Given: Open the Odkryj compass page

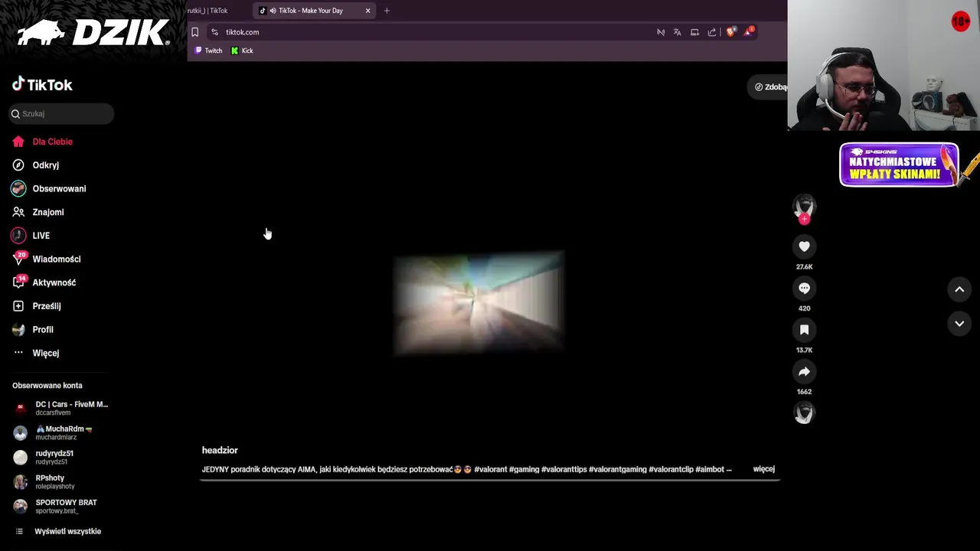Looking at the screenshot, I should coord(36,165).
